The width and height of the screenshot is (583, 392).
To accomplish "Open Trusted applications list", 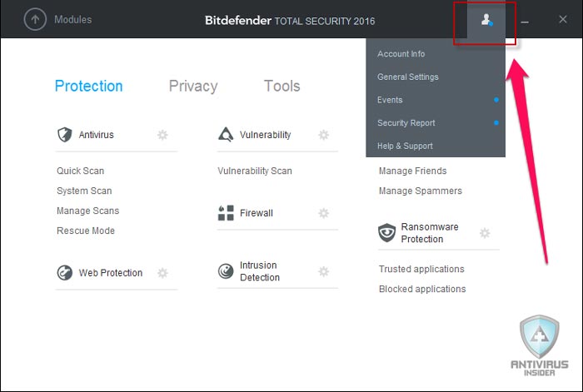I will point(421,269).
